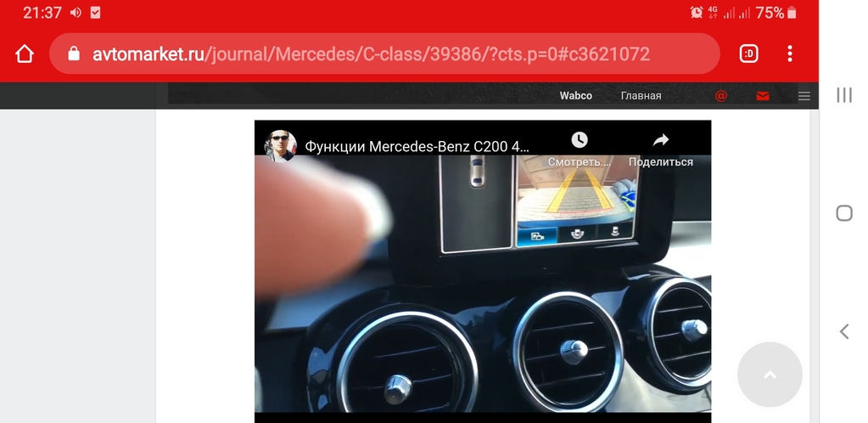Viewport: 868px width, 423px height.
Task: Tap the Android recent apps button
Action: point(843,95)
